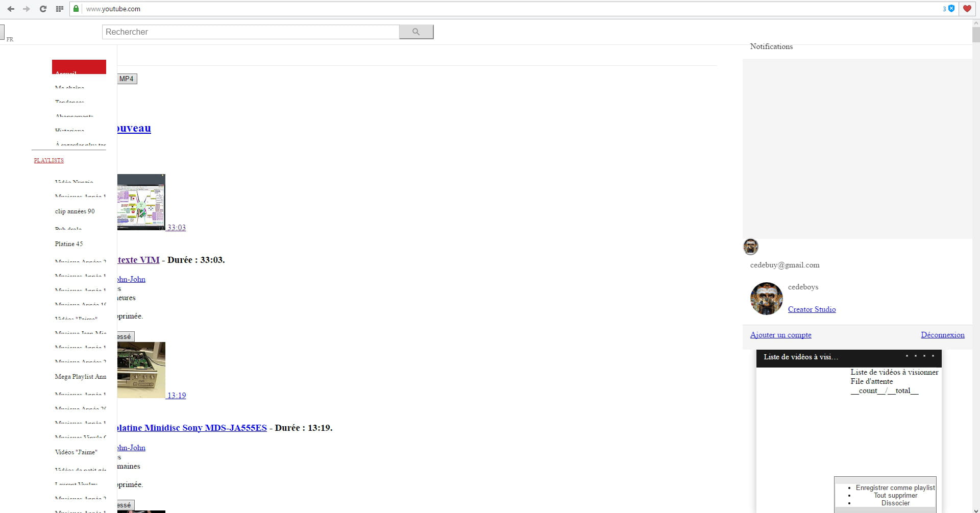
Task: Click 'Ajouter un compte' link
Action: pyautogui.click(x=780, y=335)
